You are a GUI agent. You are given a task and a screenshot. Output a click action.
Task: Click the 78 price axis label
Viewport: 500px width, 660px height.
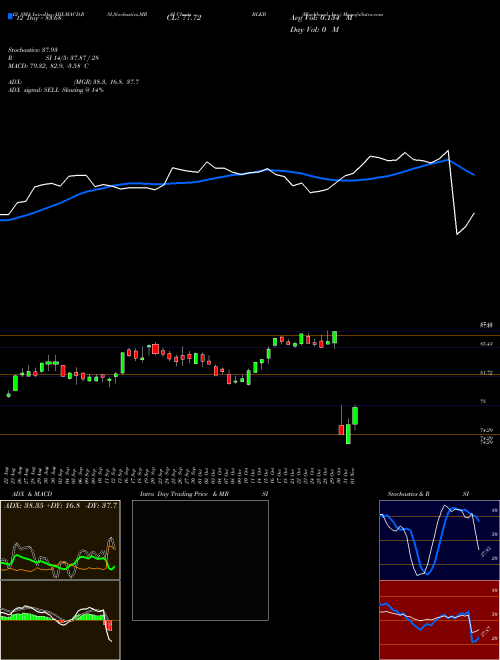click(483, 402)
